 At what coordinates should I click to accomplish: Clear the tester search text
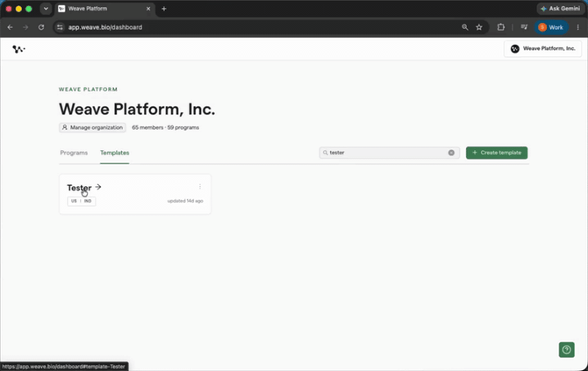coord(451,153)
